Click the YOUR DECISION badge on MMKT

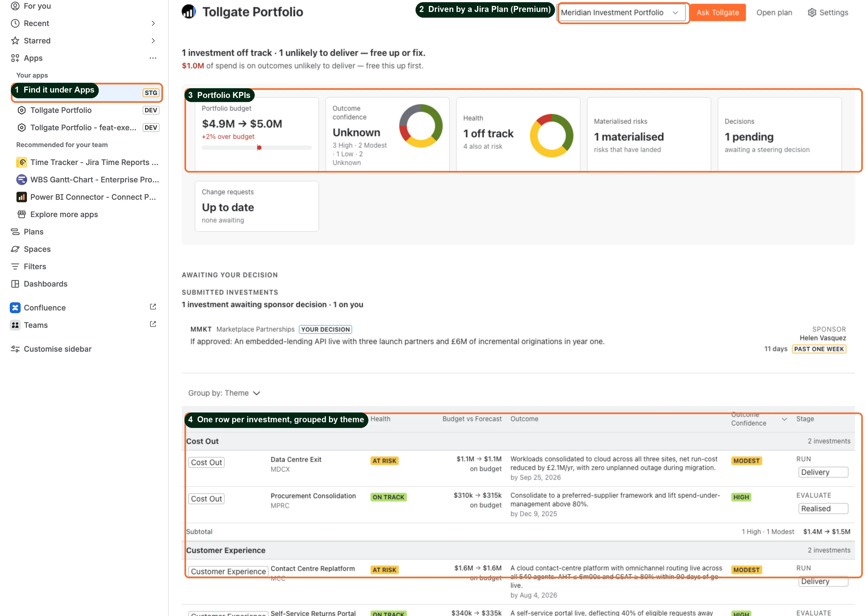[325, 329]
